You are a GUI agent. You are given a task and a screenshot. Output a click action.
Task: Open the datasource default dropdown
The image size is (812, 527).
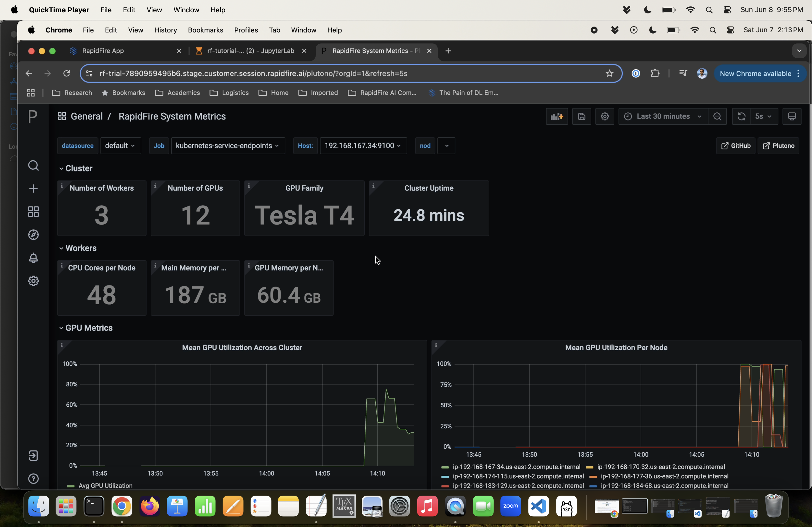point(121,146)
